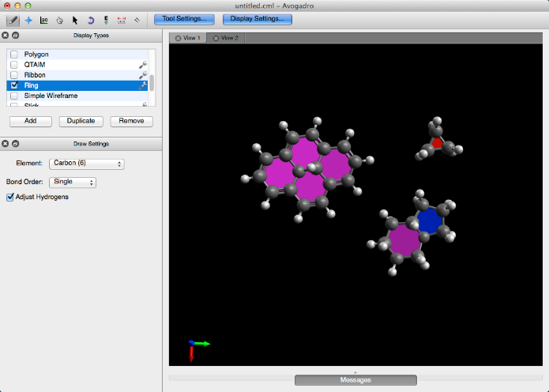Viewport: 549px width, 392px height.
Task: Switch to the View 2 tab
Action: pos(228,38)
